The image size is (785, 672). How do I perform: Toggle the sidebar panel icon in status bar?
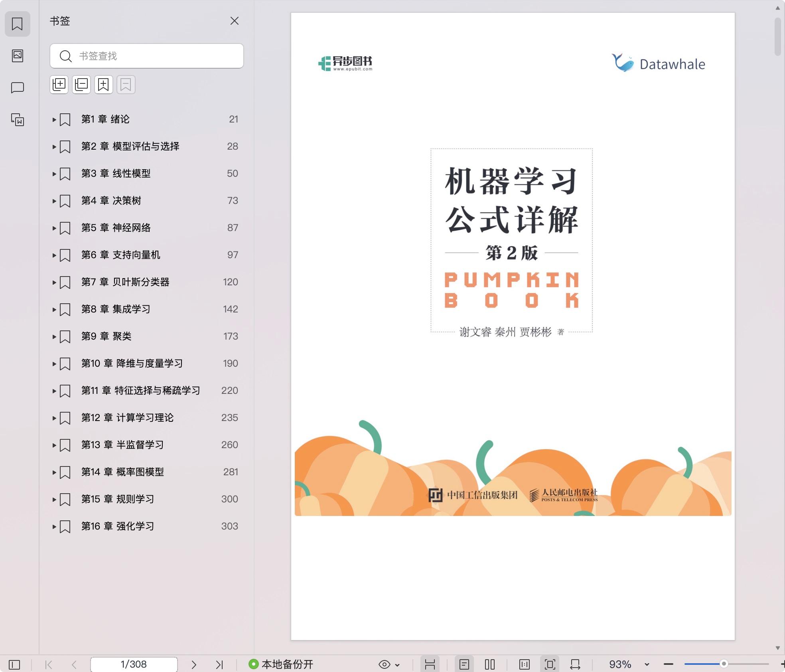click(x=14, y=664)
